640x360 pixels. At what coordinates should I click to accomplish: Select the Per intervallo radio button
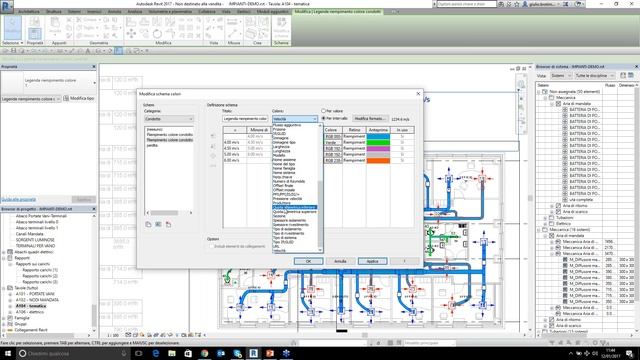(324, 118)
